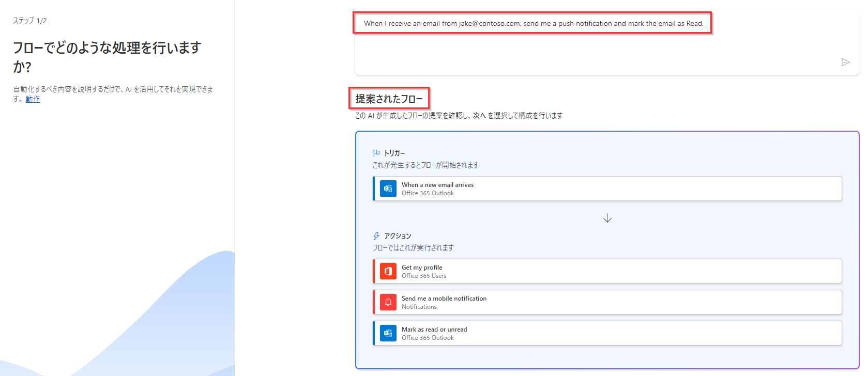Image resolution: width=868 pixels, height=376 pixels.
Task: Select the 'Mark as read or unread' card
Action: 607,333
